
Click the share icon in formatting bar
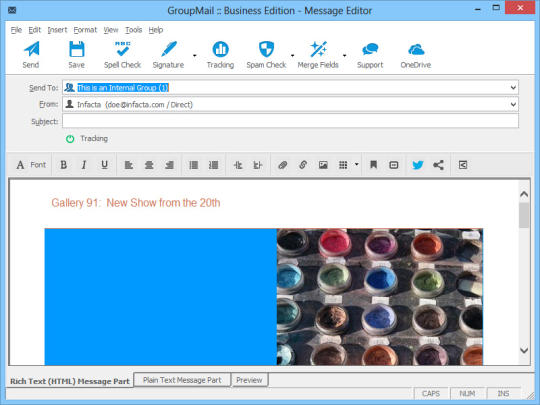click(x=438, y=165)
